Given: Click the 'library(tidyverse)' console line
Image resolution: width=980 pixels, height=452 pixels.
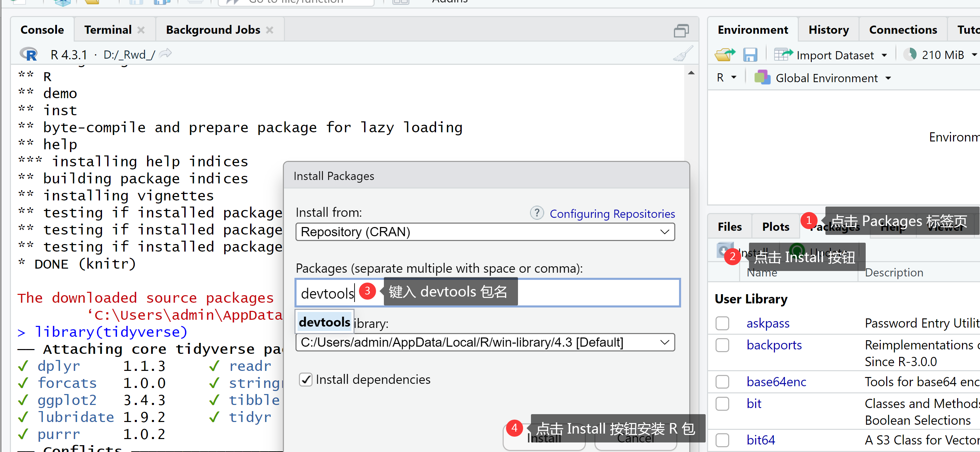Looking at the screenshot, I should [x=103, y=332].
